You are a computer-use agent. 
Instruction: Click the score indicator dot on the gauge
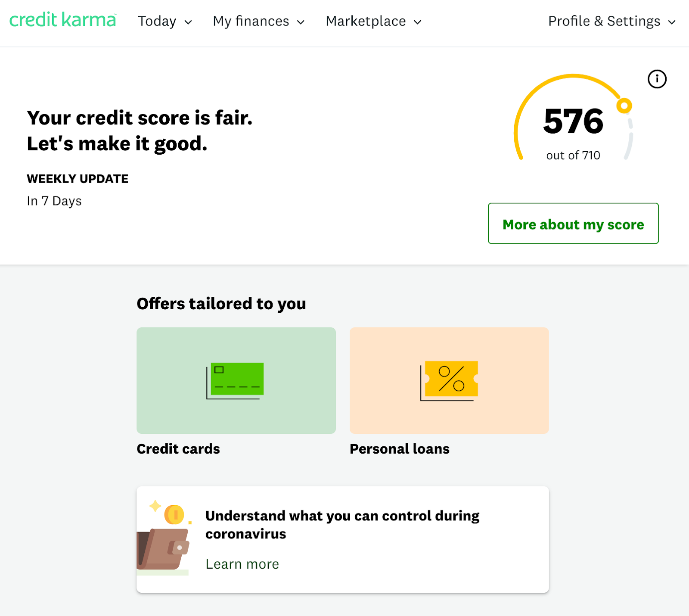624,105
